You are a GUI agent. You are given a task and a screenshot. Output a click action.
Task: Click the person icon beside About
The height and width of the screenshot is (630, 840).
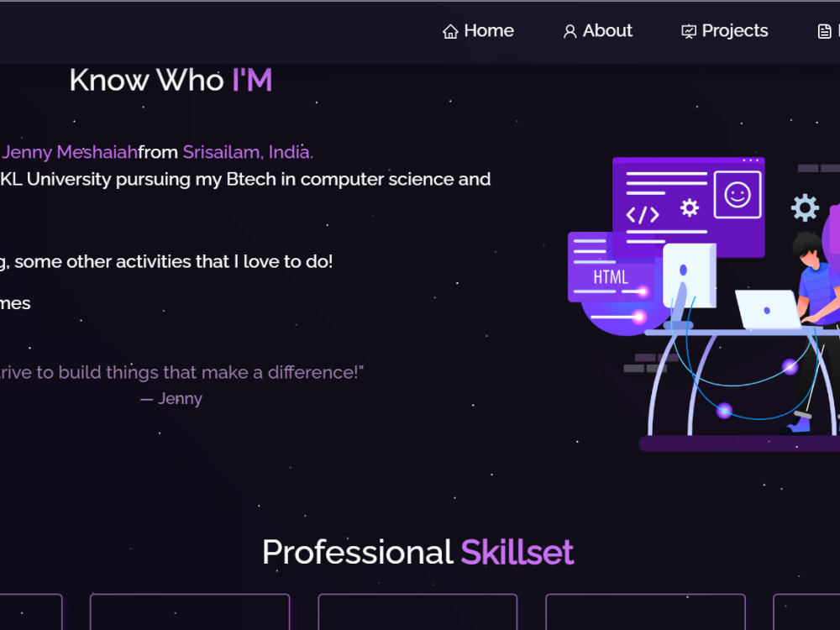point(570,32)
